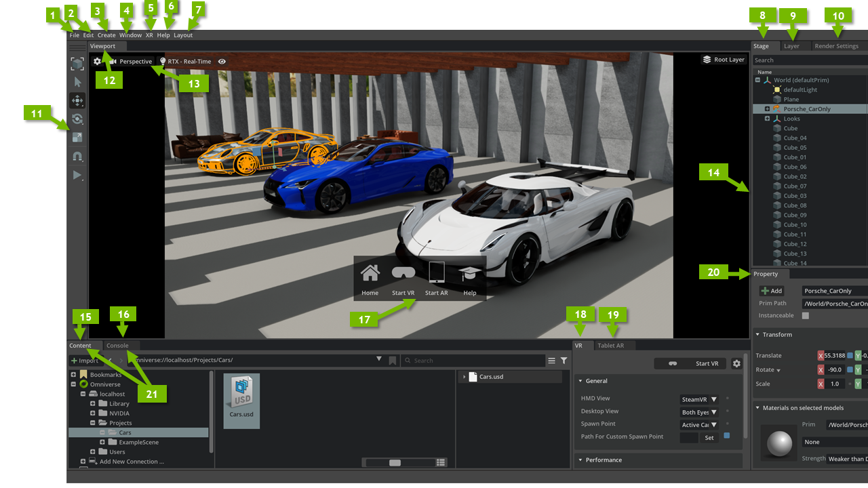
Task: Select Cube_04 in stage tree
Action: pyautogui.click(x=795, y=138)
